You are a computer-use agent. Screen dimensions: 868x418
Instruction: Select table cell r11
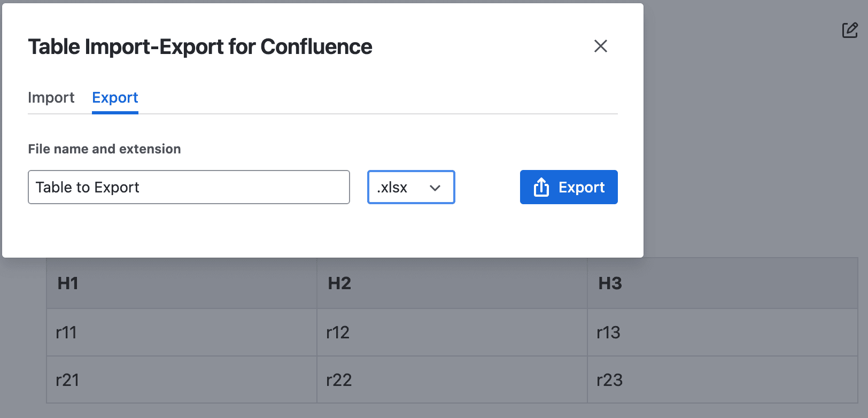pos(181,332)
